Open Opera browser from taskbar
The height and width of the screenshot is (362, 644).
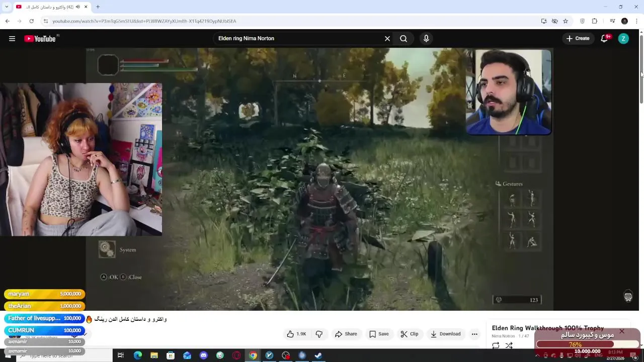point(236,355)
